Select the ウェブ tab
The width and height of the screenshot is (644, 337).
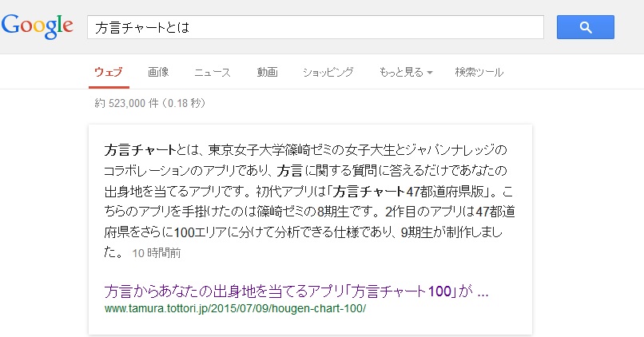point(109,72)
